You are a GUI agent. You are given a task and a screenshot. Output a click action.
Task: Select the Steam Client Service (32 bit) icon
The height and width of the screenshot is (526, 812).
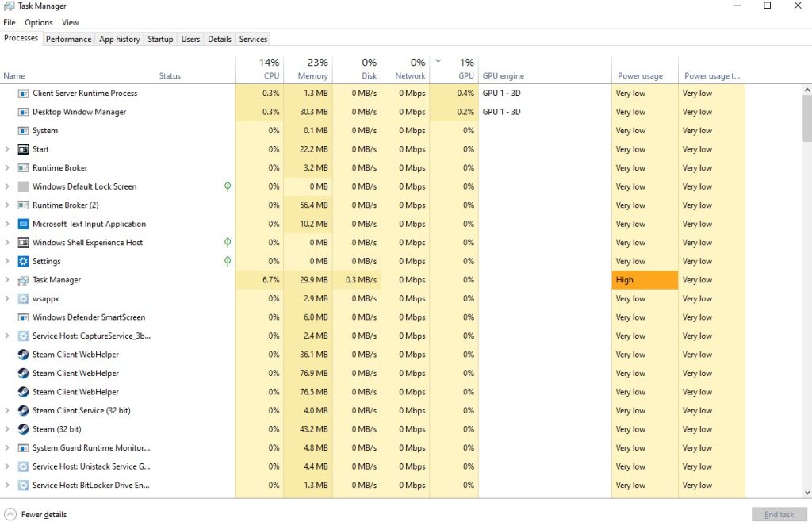point(23,410)
